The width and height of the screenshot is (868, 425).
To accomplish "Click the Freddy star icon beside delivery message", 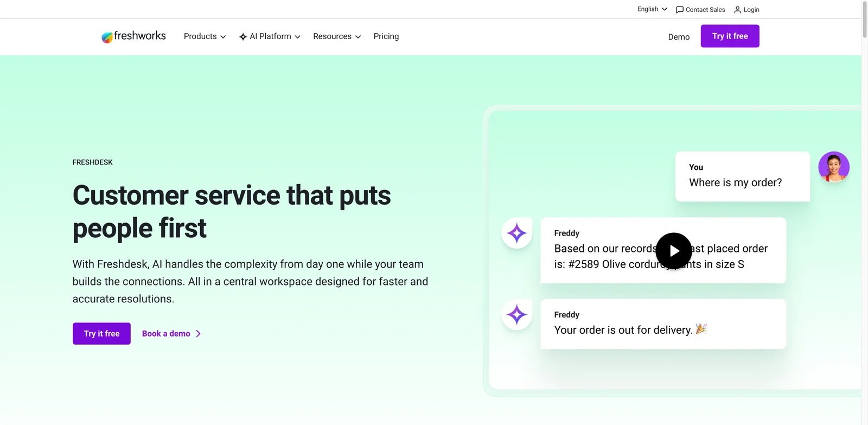I will pyautogui.click(x=516, y=315).
